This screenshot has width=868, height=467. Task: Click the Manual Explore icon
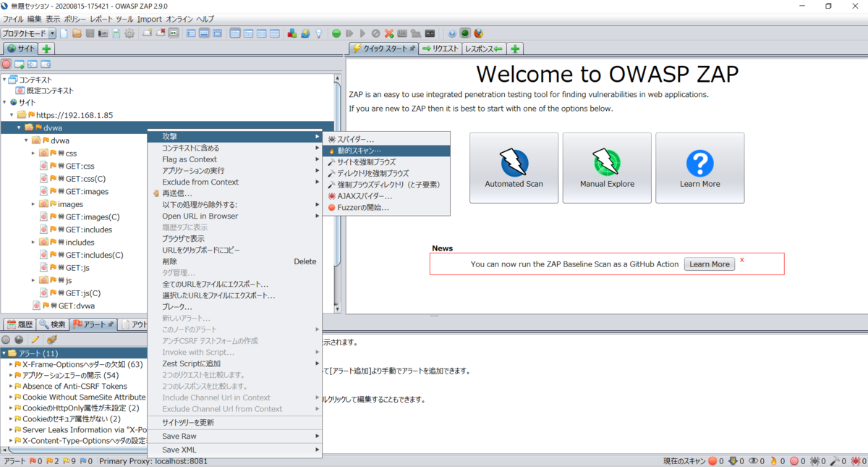pyautogui.click(x=607, y=163)
